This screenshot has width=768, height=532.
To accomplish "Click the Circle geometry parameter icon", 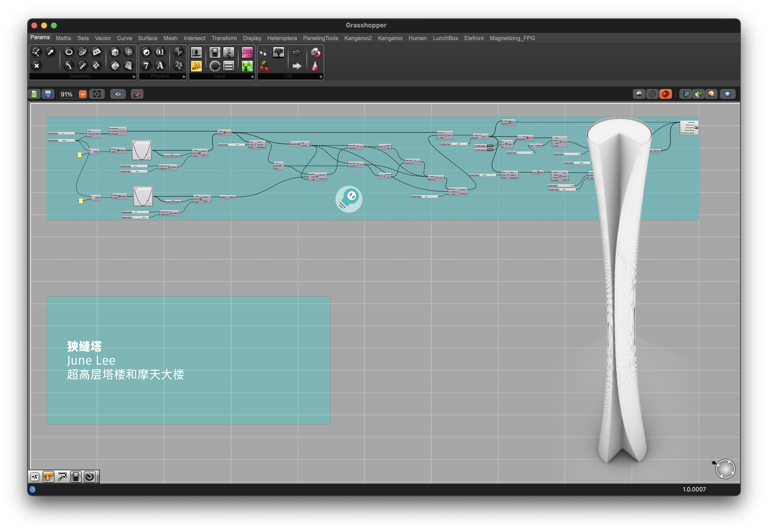I will click(x=69, y=52).
